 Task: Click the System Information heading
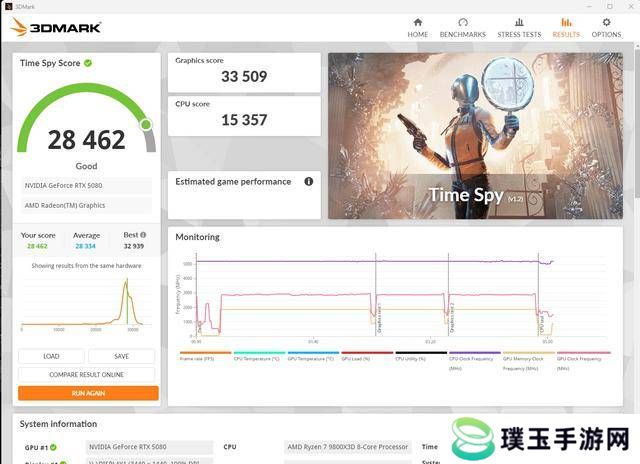pos(58,424)
